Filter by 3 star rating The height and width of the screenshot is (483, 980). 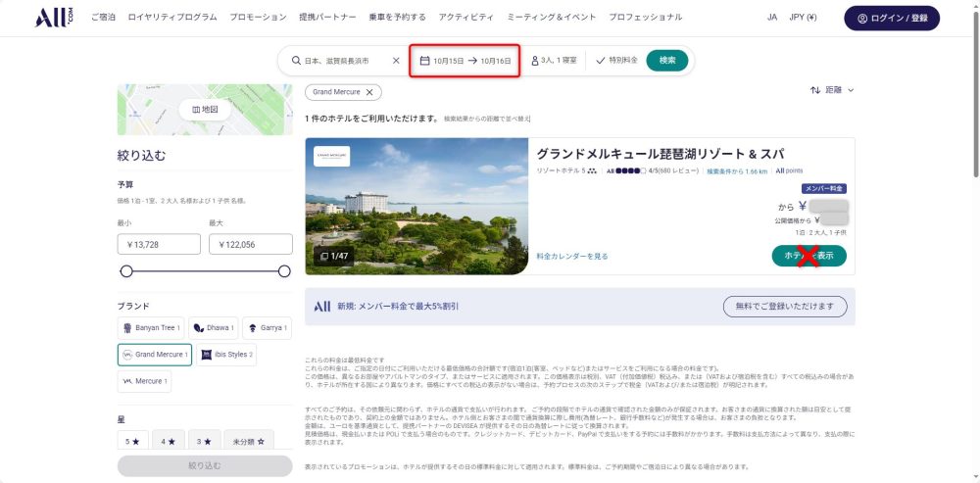point(204,441)
